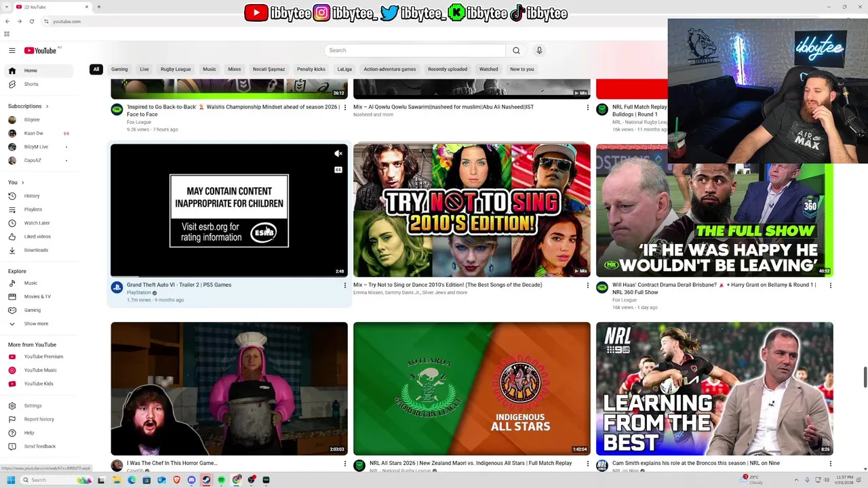Open Liked videos in the sidebar

pos(38,237)
